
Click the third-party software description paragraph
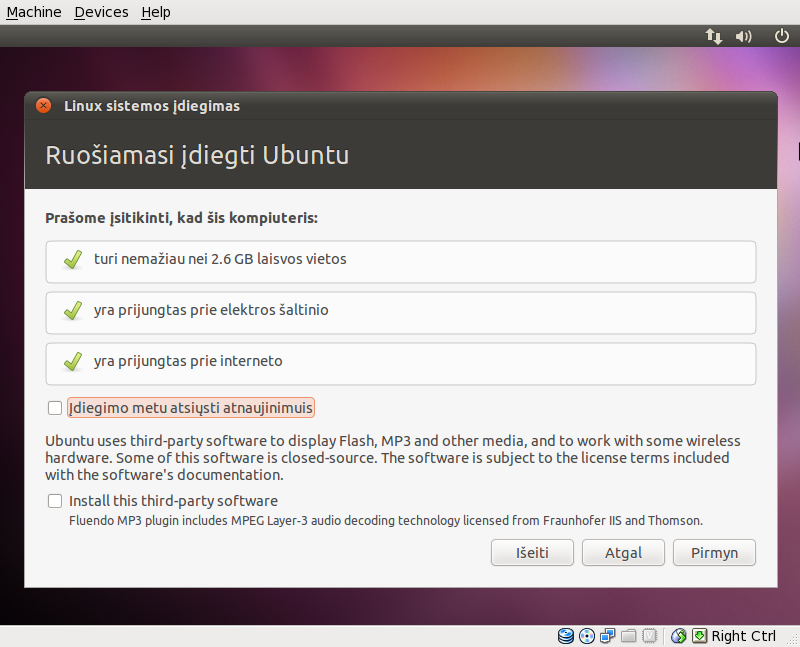tap(393, 458)
